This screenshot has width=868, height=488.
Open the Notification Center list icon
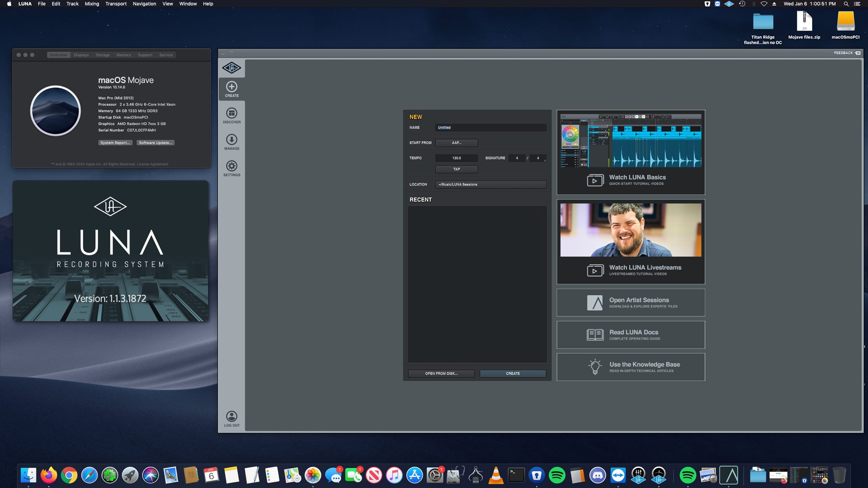[857, 4]
